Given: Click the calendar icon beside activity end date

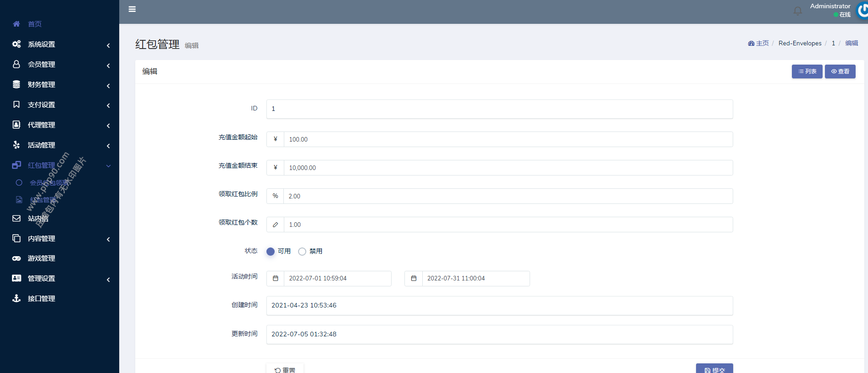Looking at the screenshot, I should point(414,279).
